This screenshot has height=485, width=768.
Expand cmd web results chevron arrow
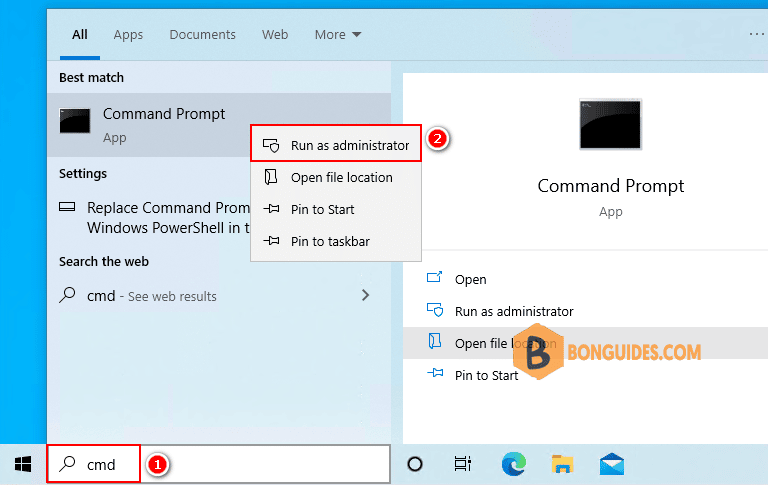pos(365,295)
